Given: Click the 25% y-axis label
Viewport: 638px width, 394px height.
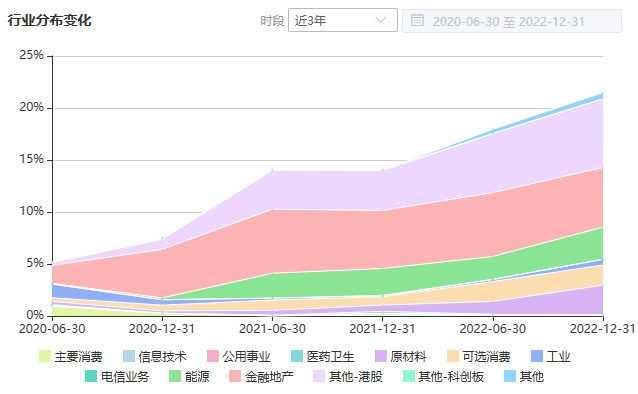Looking at the screenshot, I should [31, 55].
